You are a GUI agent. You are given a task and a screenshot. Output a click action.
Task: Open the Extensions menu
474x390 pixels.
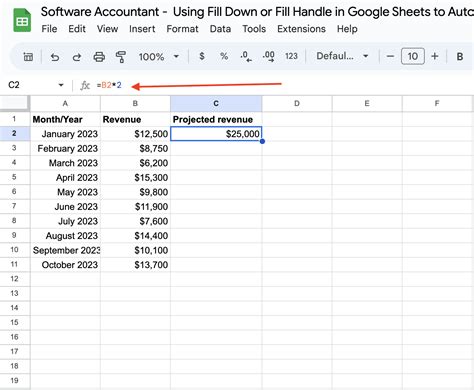tap(301, 29)
